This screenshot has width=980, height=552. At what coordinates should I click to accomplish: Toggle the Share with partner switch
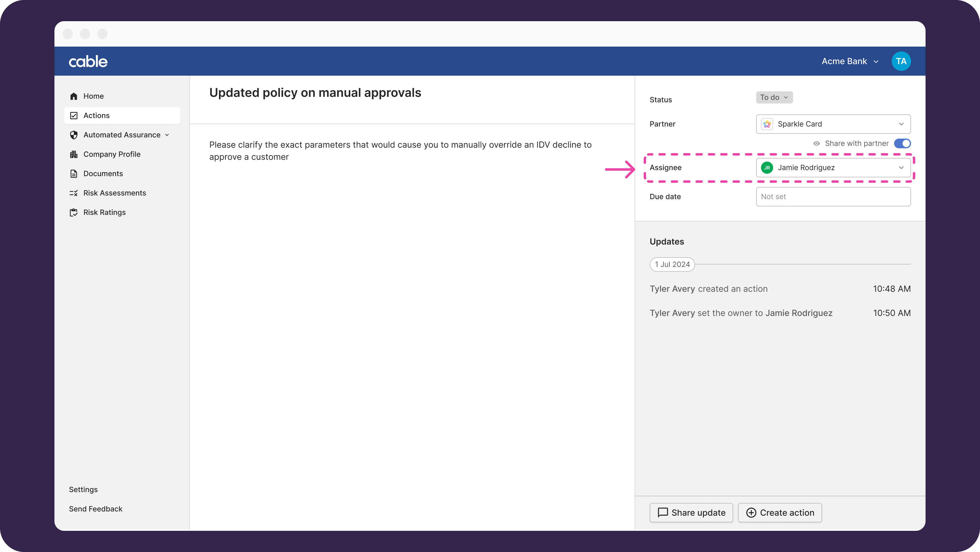point(902,143)
